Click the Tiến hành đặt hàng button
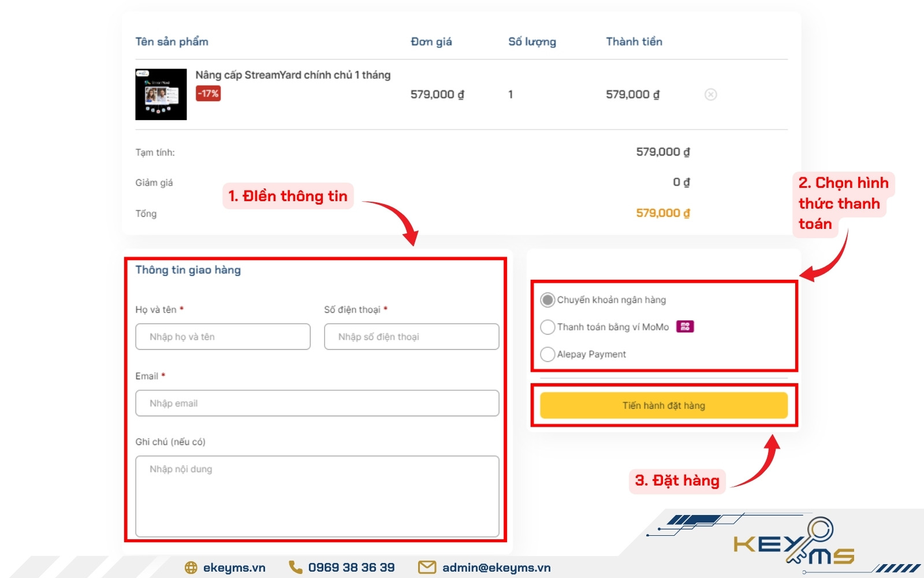The height and width of the screenshot is (578, 924). 664,406
